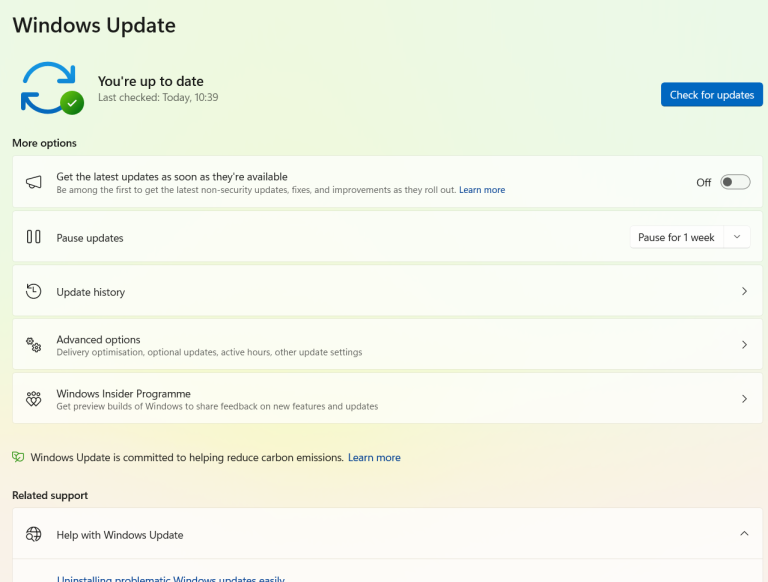768x582 pixels.
Task: Click the Pause for 1 week button
Action: [676, 237]
